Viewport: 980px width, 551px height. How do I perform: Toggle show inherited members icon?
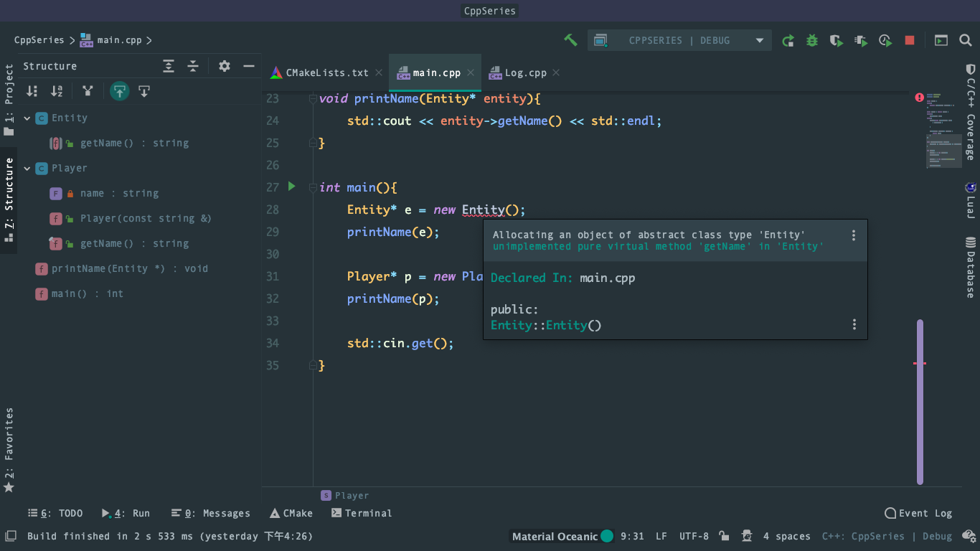[x=88, y=91]
